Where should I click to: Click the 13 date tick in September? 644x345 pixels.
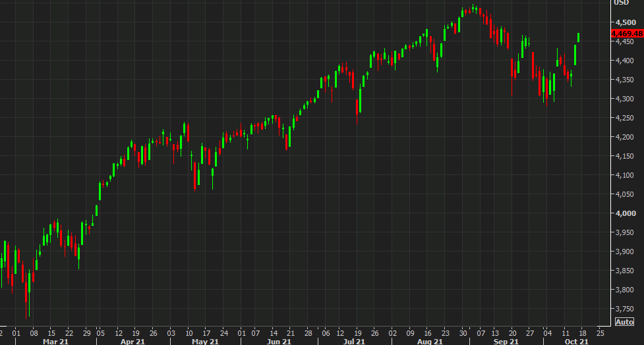tap(495, 332)
